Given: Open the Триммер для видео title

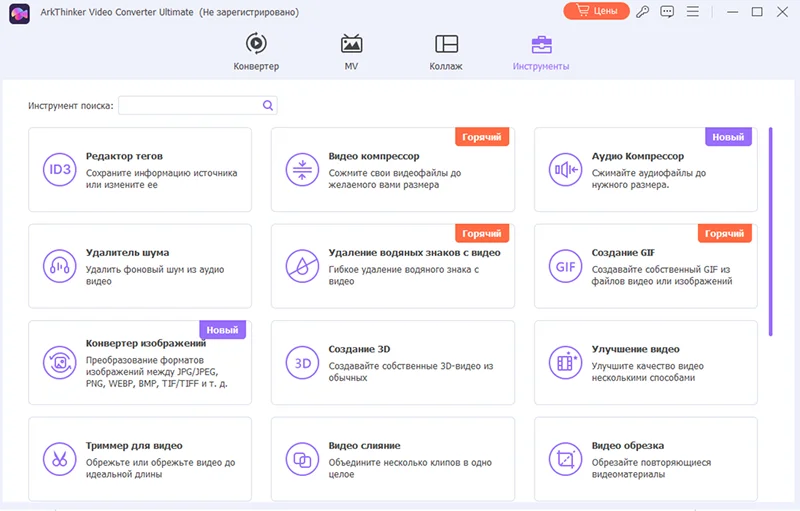Looking at the screenshot, I should click(134, 445).
